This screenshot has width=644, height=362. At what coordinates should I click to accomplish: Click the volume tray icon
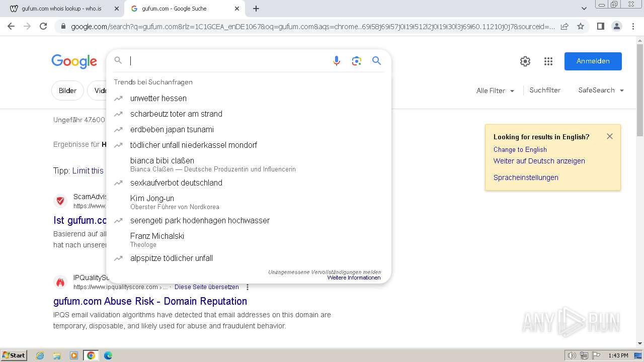click(573, 355)
